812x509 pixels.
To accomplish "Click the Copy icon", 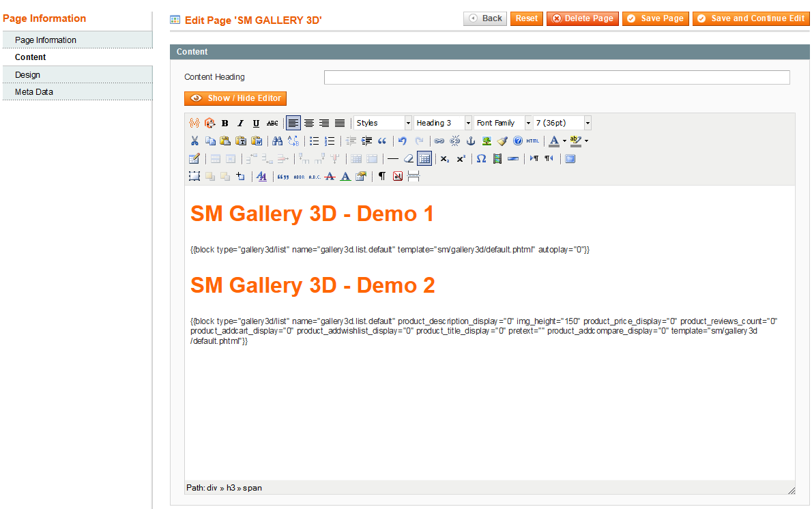I will [210, 141].
